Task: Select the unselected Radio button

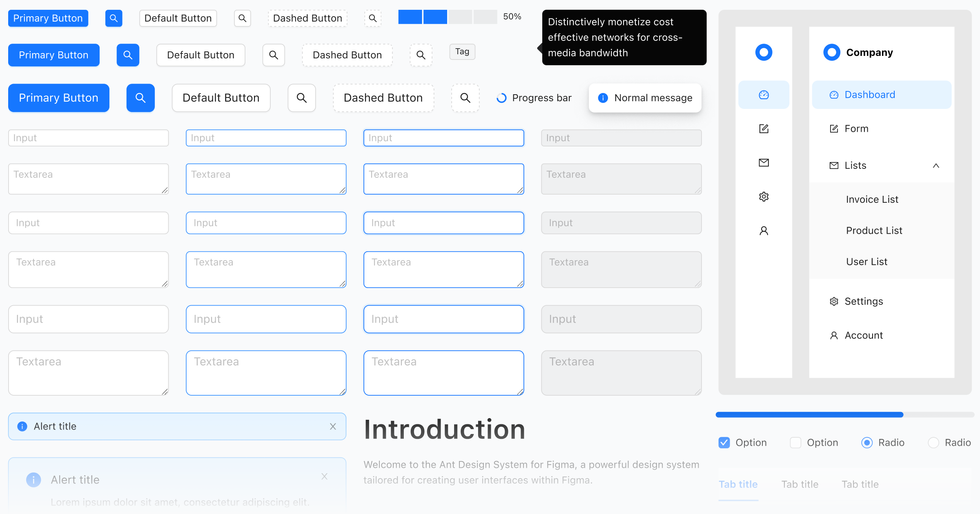Action: (x=933, y=442)
